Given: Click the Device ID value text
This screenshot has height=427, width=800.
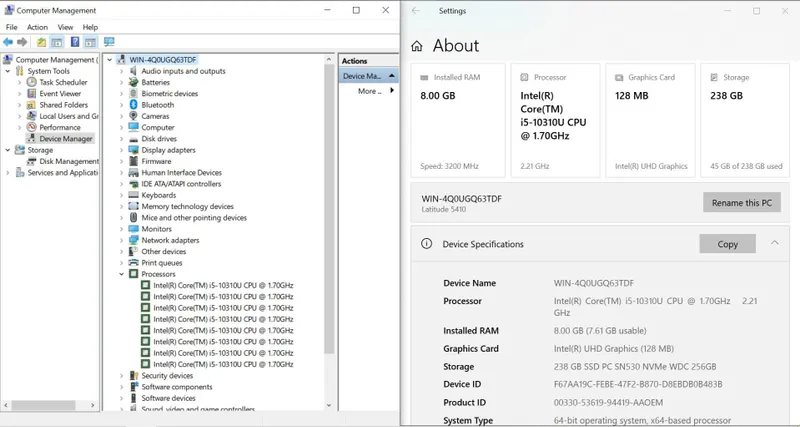Looking at the screenshot, I should point(638,384).
